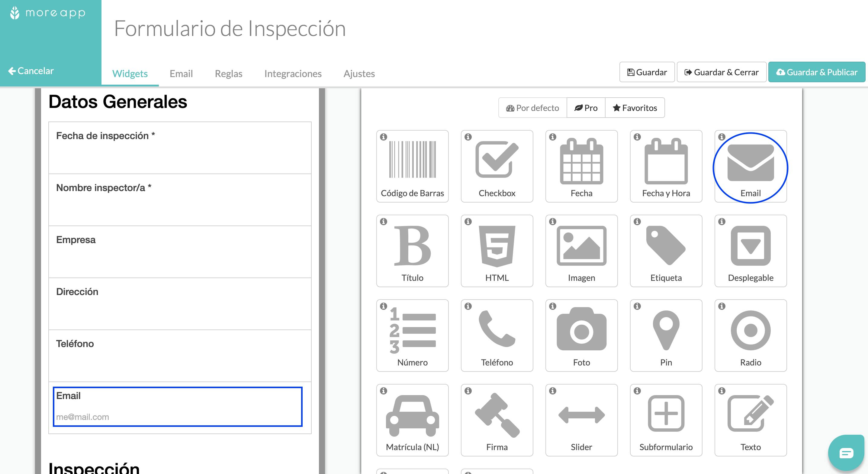Add the Código de Barras widget

coord(413,166)
